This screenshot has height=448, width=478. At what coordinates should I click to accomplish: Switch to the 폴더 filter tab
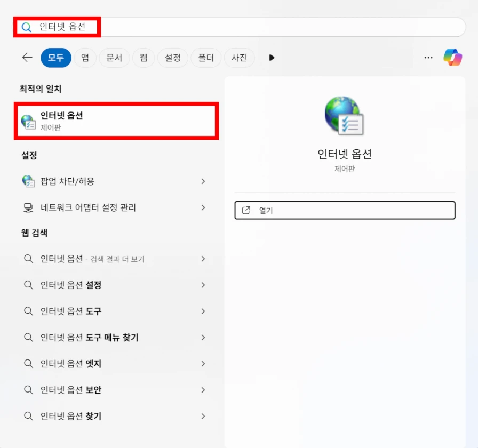[x=206, y=58]
